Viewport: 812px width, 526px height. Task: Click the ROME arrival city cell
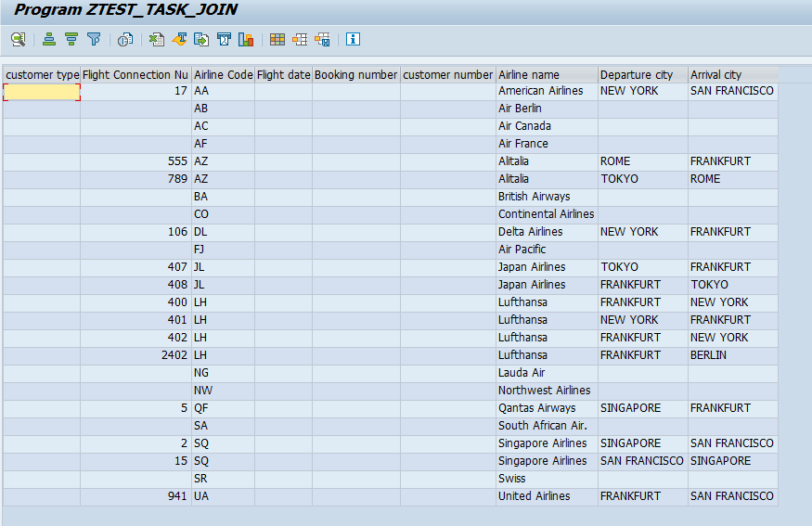(x=733, y=179)
